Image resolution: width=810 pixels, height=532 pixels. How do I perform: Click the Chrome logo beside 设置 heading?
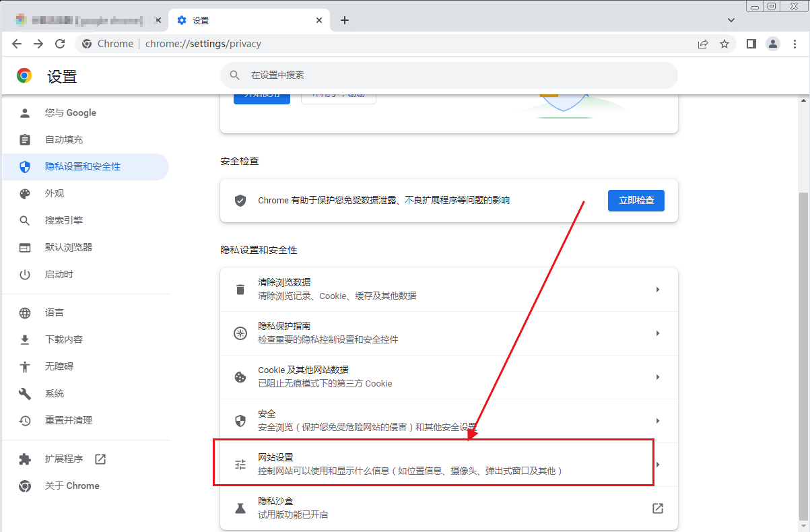(x=24, y=75)
